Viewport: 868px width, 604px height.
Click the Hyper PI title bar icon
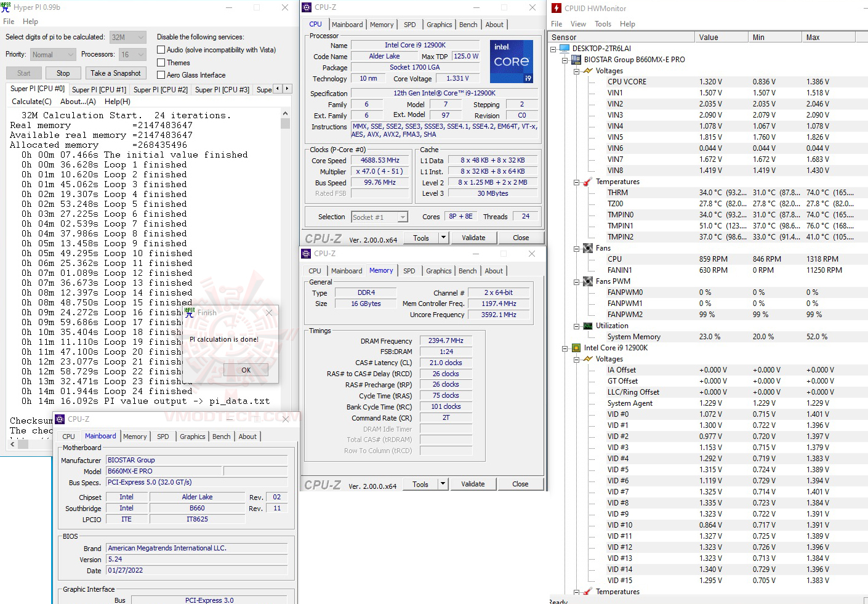[6, 7]
